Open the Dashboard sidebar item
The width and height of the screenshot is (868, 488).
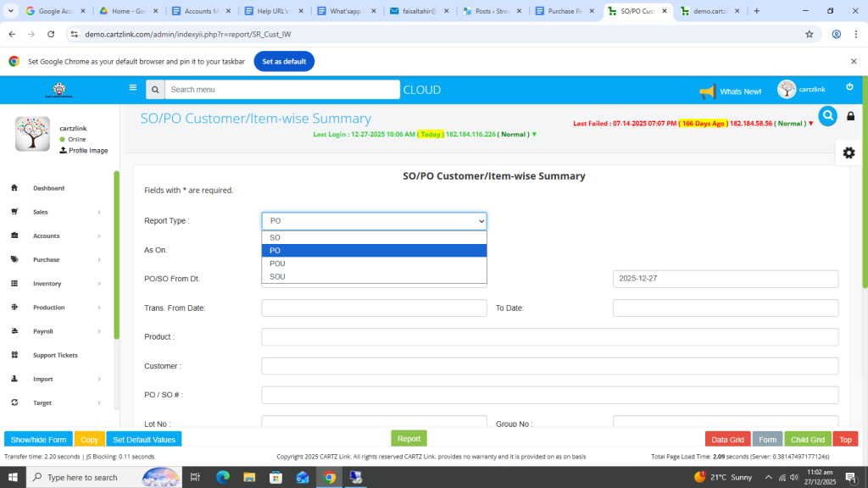tap(48, 188)
